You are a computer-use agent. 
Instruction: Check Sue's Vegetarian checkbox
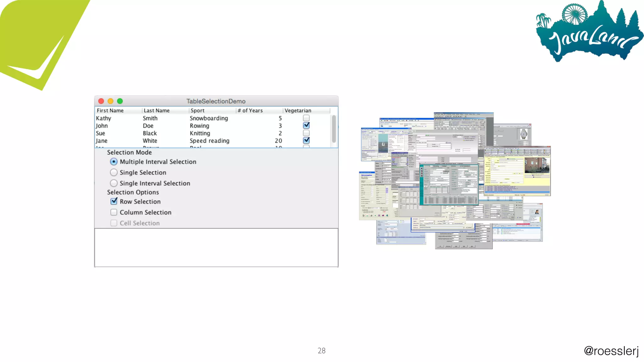tap(306, 133)
